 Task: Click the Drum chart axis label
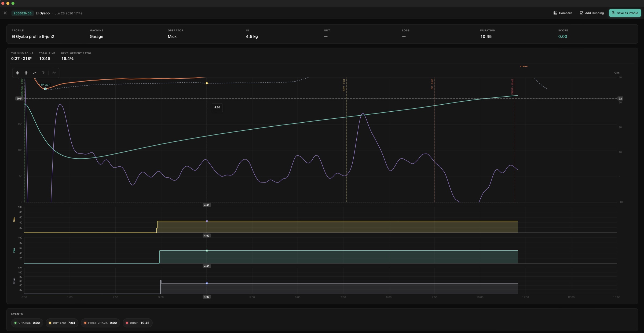click(14, 281)
